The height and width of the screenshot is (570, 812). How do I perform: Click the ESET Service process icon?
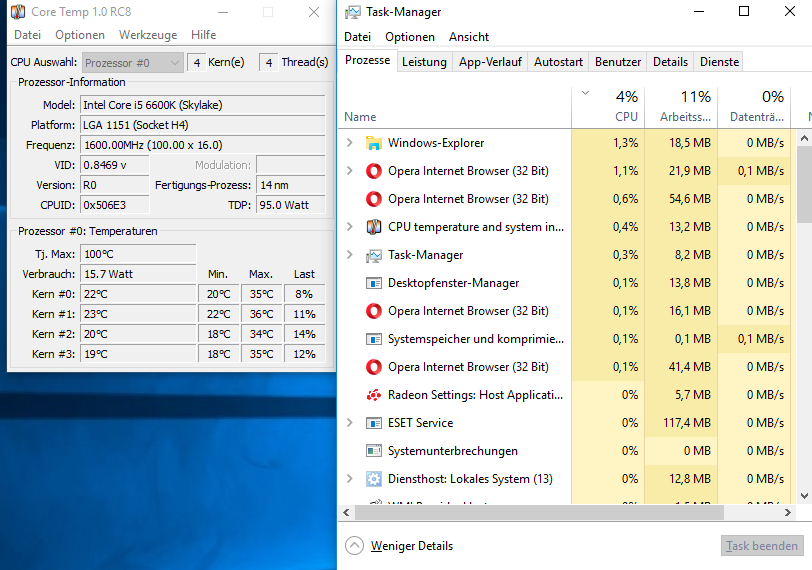tap(374, 423)
